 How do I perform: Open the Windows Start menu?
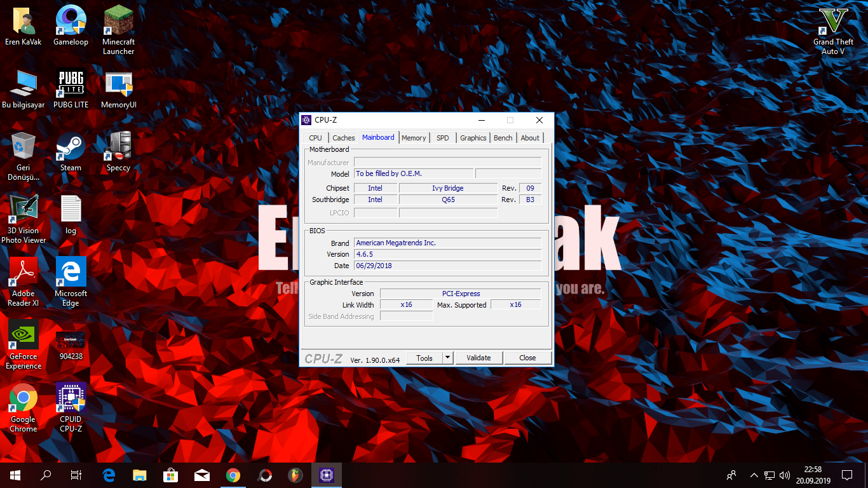[15, 475]
